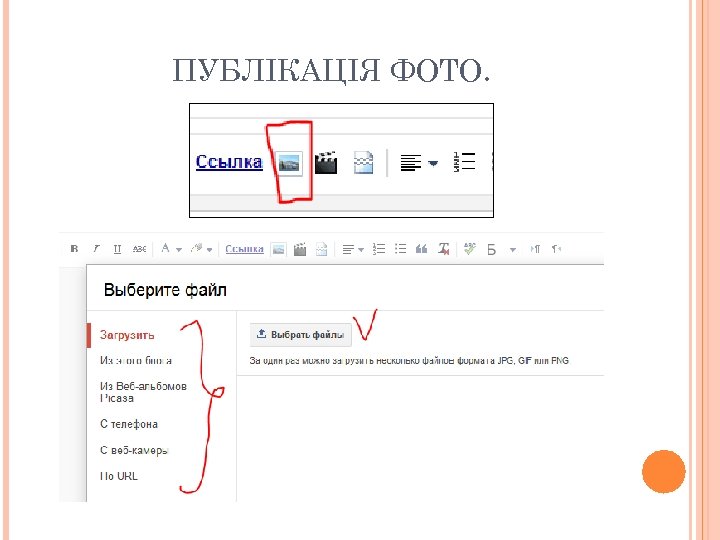Click the alignment icon in enlarged toolbar
The width and height of the screenshot is (720, 540).
click(x=411, y=163)
